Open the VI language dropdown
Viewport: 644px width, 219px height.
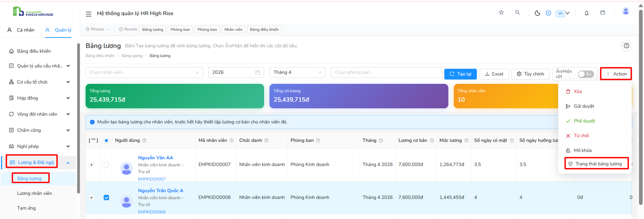tap(563, 13)
